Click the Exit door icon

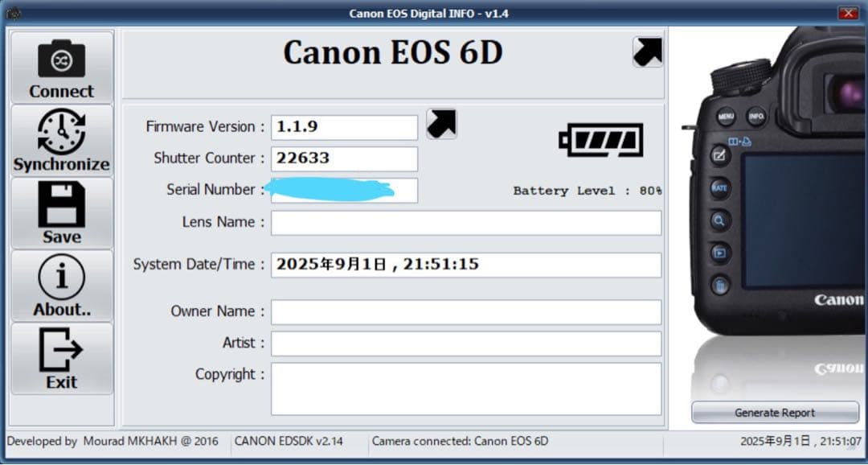point(61,348)
